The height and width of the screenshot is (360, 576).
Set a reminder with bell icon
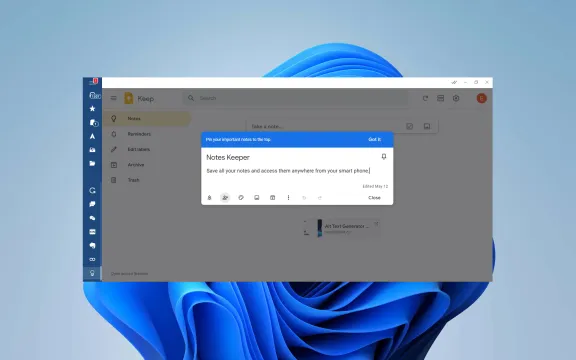pyautogui.click(x=209, y=198)
